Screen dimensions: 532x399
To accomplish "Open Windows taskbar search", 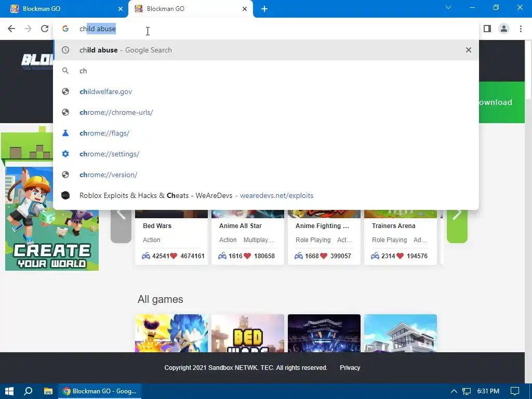I will pyautogui.click(x=28, y=391).
